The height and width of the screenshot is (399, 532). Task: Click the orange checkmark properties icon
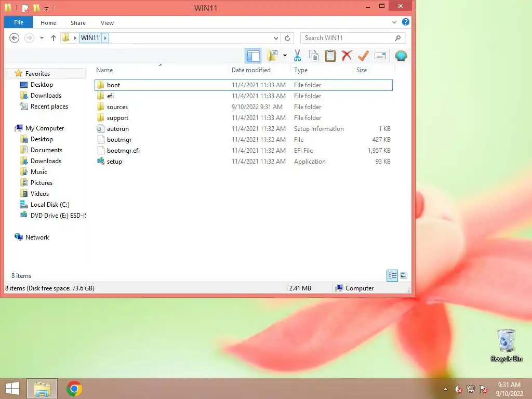coord(363,56)
